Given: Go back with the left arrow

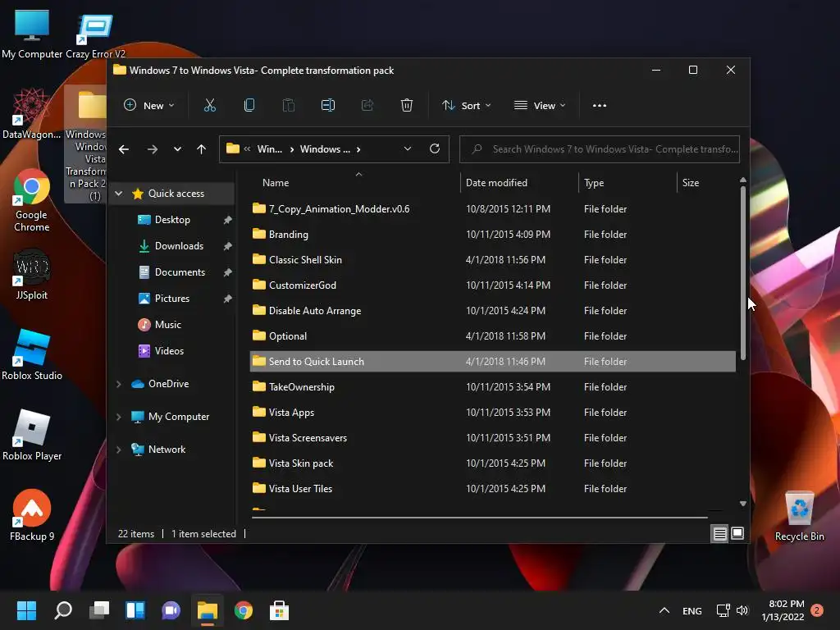Looking at the screenshot, I should pyautogui.click(x=124, y=149).
